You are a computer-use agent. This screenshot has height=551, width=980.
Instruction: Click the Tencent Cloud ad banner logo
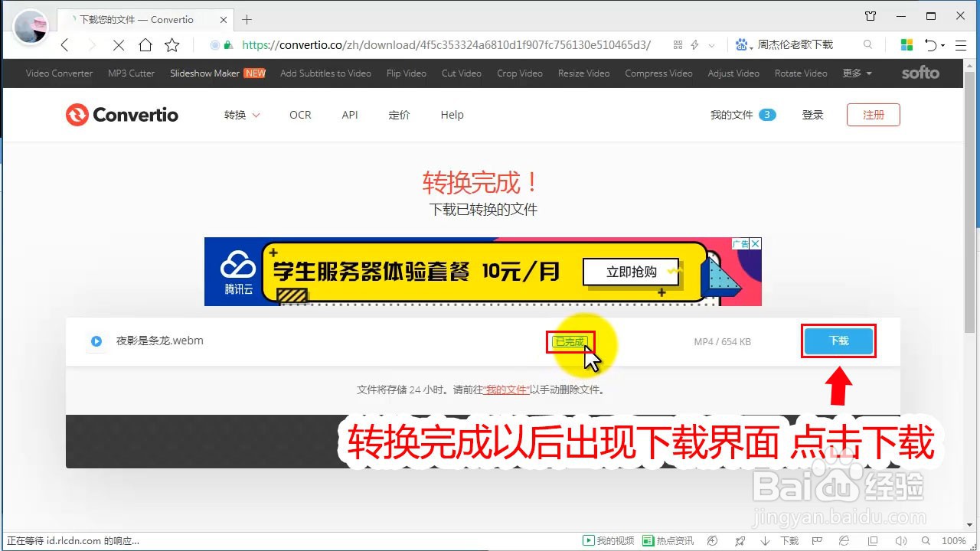pyautogui.click(x=238, y=273)
